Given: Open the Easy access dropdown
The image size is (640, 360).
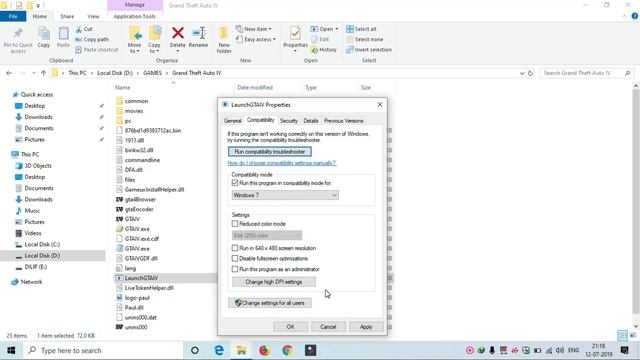Looking at the screenshot, I should [256, 40].
